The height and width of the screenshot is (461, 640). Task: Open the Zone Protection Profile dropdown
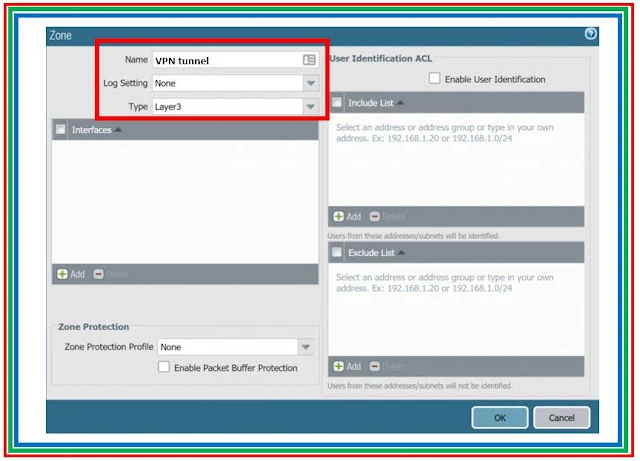306,347
